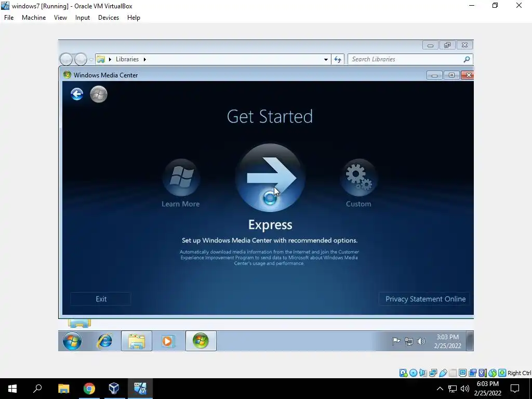This screenshot has width=532, height=399.
Task: Click the Show desktop strip in Windows 7
Action: click(x=470, y=341)
